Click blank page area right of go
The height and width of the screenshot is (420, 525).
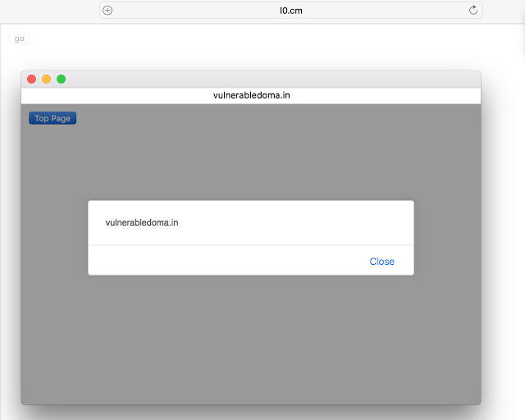[268, 39]
